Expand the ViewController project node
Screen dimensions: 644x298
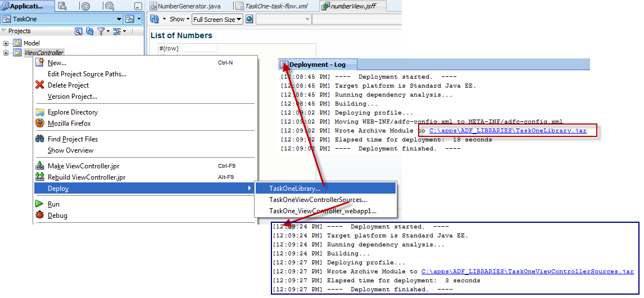click(6, 53)
